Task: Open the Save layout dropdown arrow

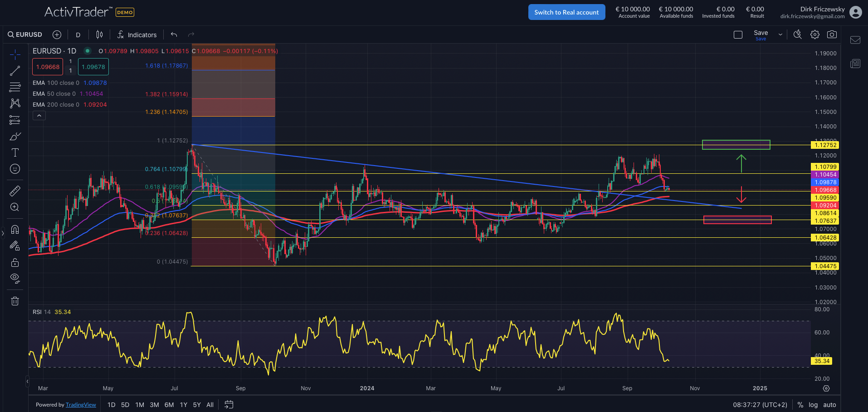Action: pos(780,34)
